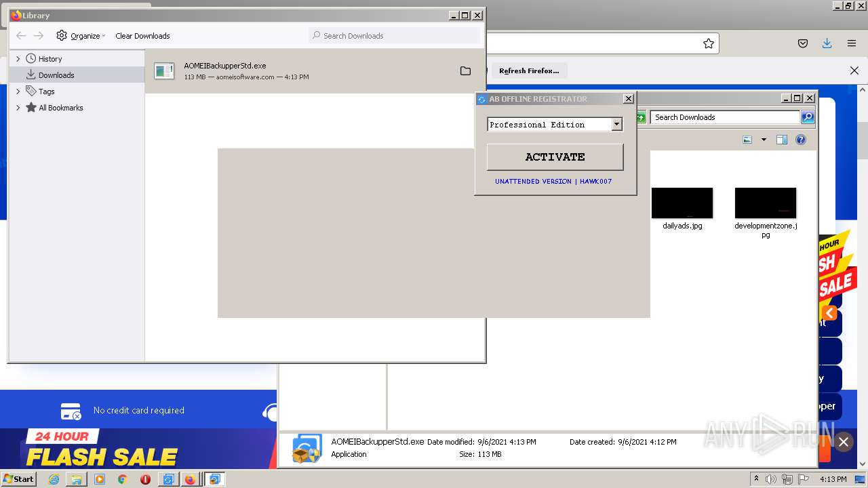This screenshot has width=868, height=488.
Task: Click UNATTENDED VERSION | HAWK007 link
Action: 553,182
